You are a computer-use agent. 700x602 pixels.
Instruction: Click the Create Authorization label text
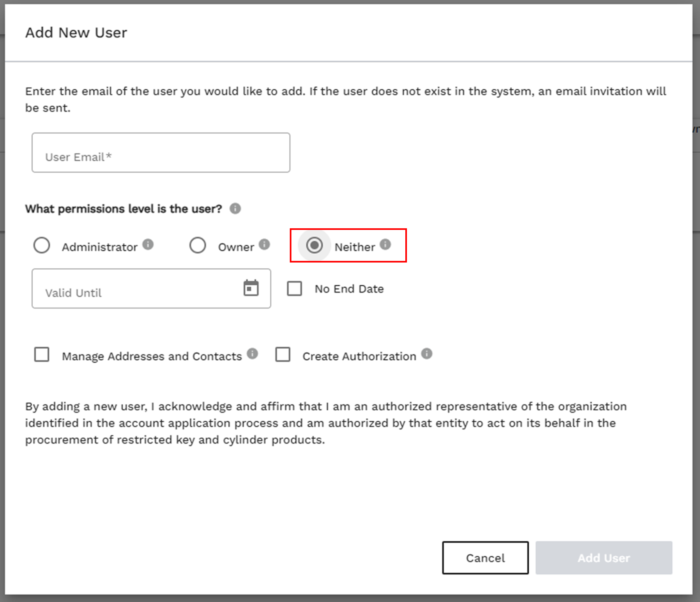tap(359, 356)
